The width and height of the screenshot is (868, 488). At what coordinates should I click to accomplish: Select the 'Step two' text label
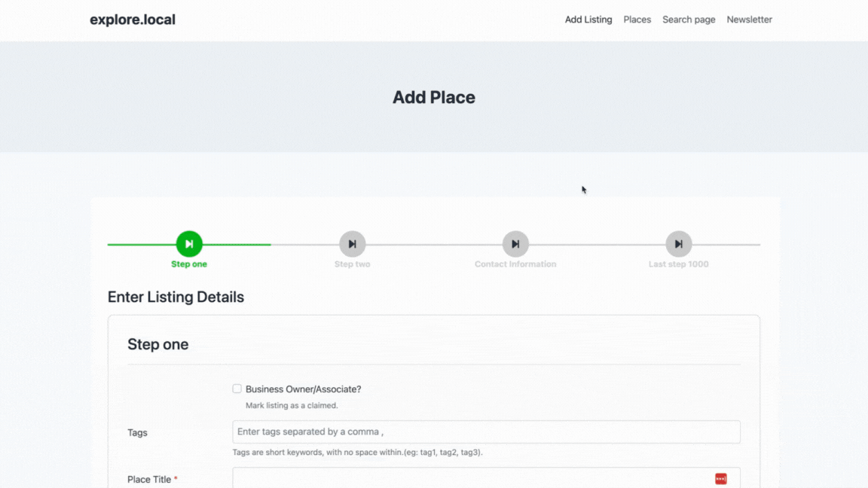[x=353, y=264]
